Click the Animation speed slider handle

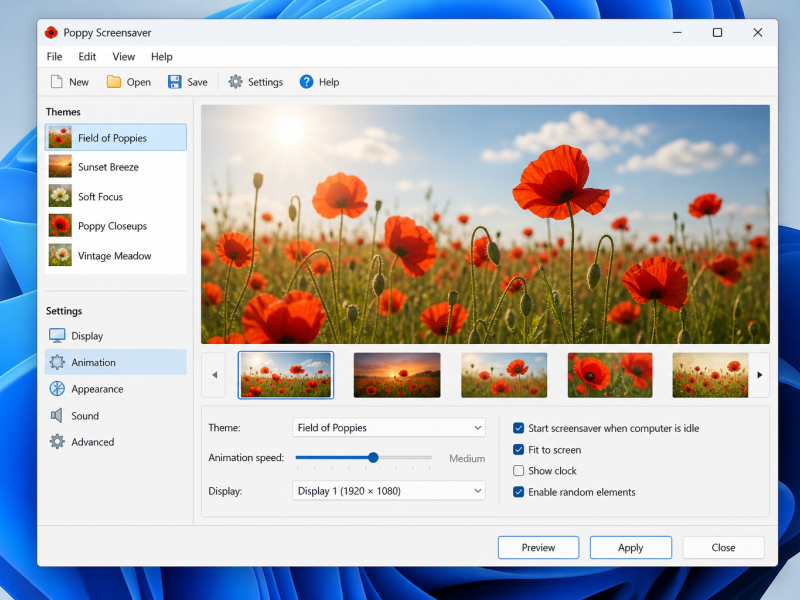[373, 458]
